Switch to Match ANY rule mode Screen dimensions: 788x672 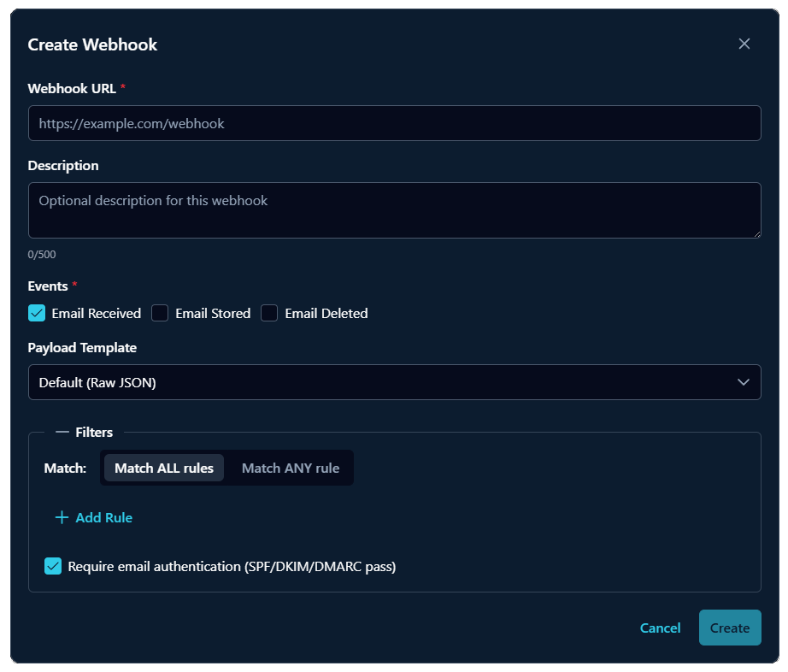coord(290,468)
